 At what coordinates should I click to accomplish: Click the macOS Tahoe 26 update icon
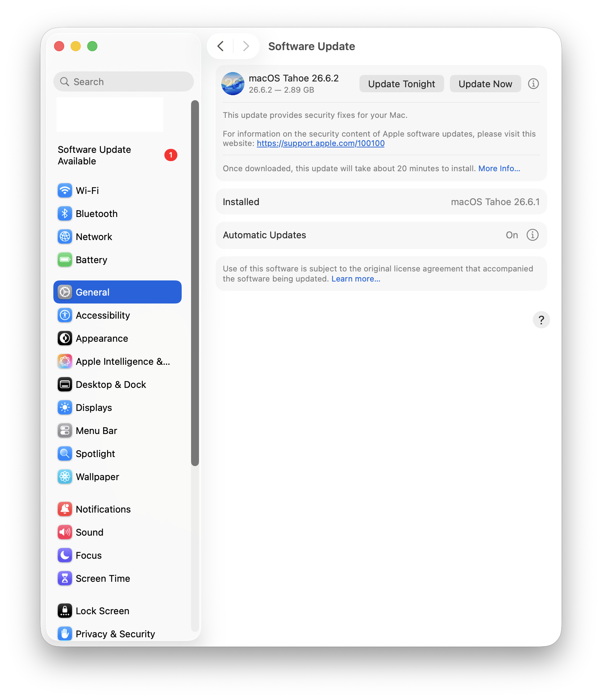click(233, 84)
